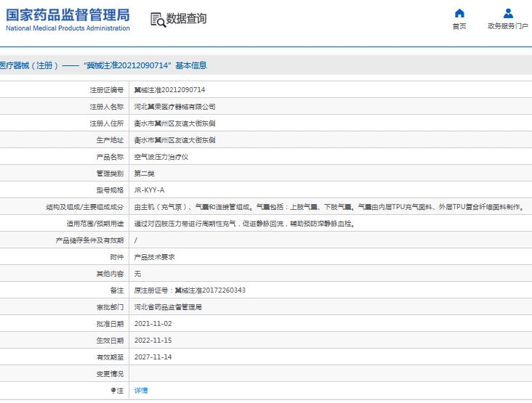Click the lightbulb icon beside 注
This screenshot has height=403, width=532.
click(113, 391)
